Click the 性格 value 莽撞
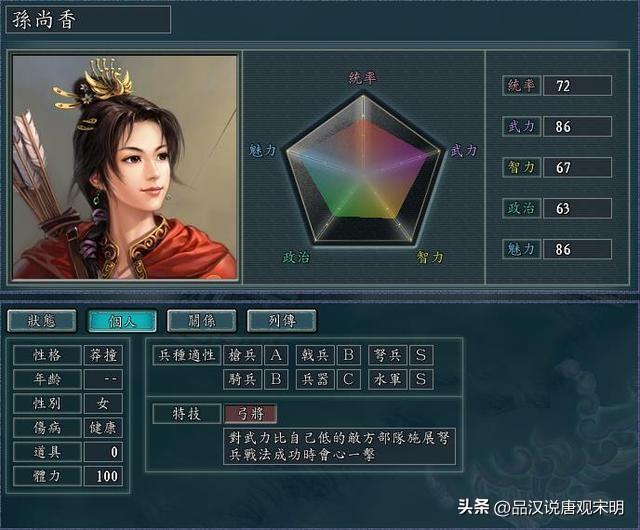 [103, 355]
